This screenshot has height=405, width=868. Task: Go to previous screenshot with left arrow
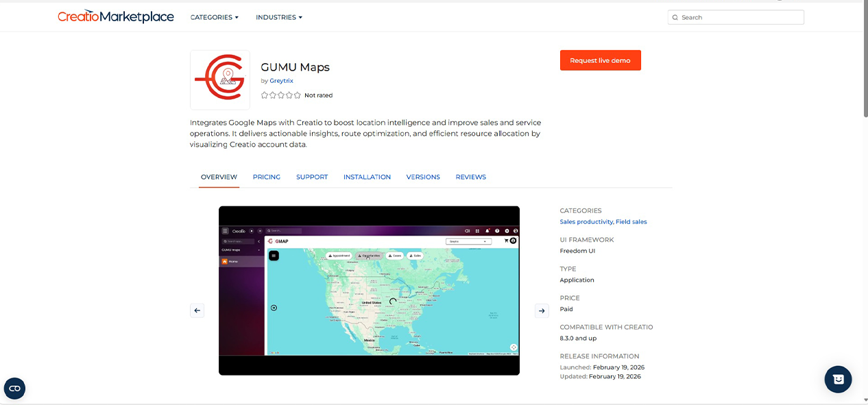[197, 310]
